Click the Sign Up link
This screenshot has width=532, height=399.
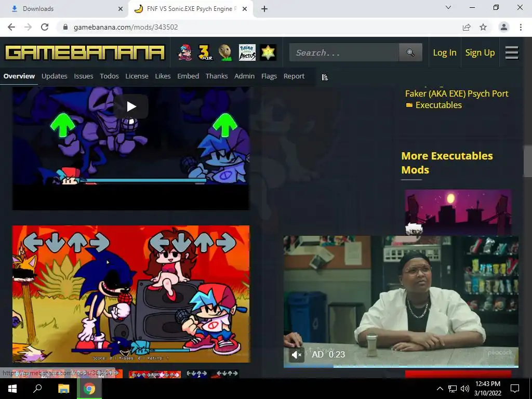(480, 52)
